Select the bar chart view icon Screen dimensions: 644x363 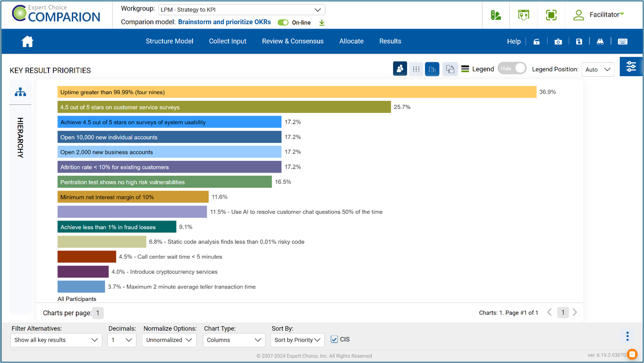tap(432, 69)
